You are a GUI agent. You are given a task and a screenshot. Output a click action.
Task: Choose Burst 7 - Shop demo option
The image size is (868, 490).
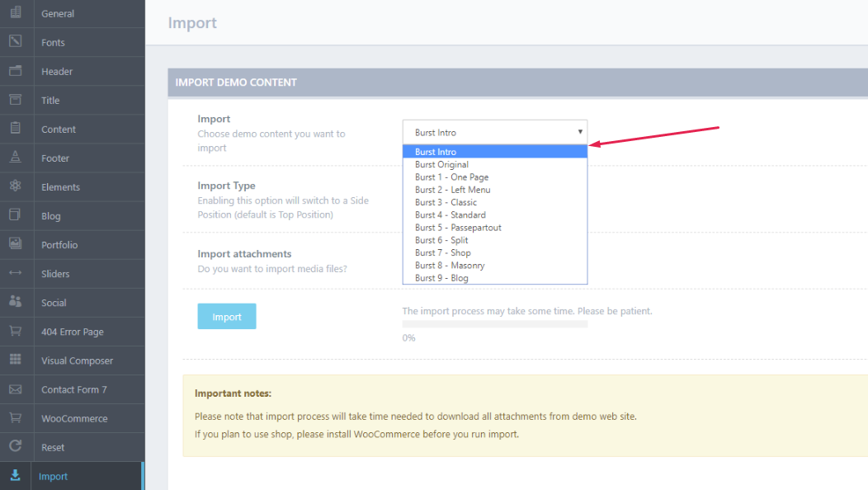[443, 253]
